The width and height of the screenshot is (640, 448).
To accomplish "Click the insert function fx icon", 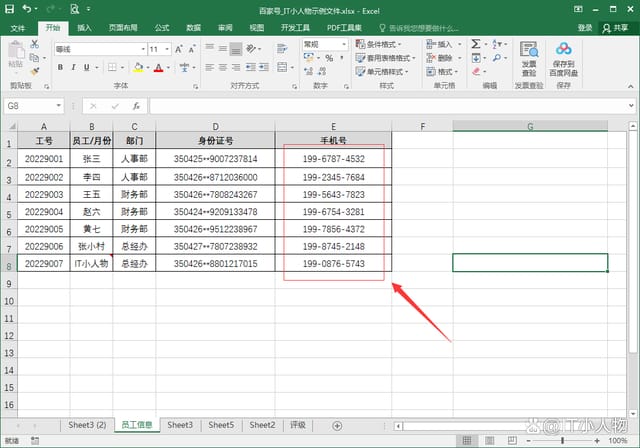I will tap(135, 105).
